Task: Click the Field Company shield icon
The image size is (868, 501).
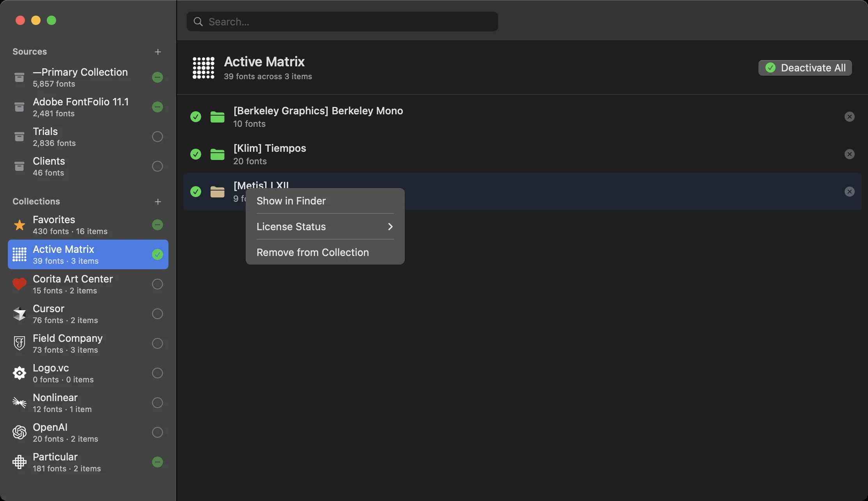Action: pos(19,344)
